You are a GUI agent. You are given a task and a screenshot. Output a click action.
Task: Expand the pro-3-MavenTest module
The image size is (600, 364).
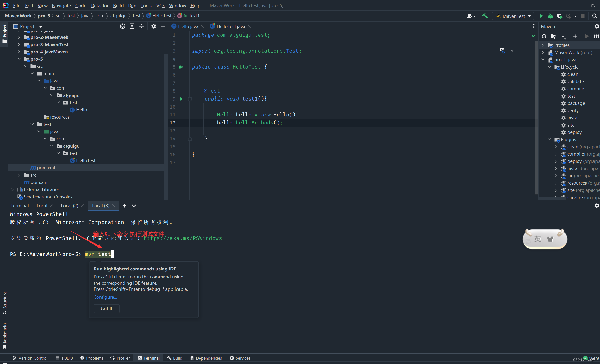[x=19, y=44]
